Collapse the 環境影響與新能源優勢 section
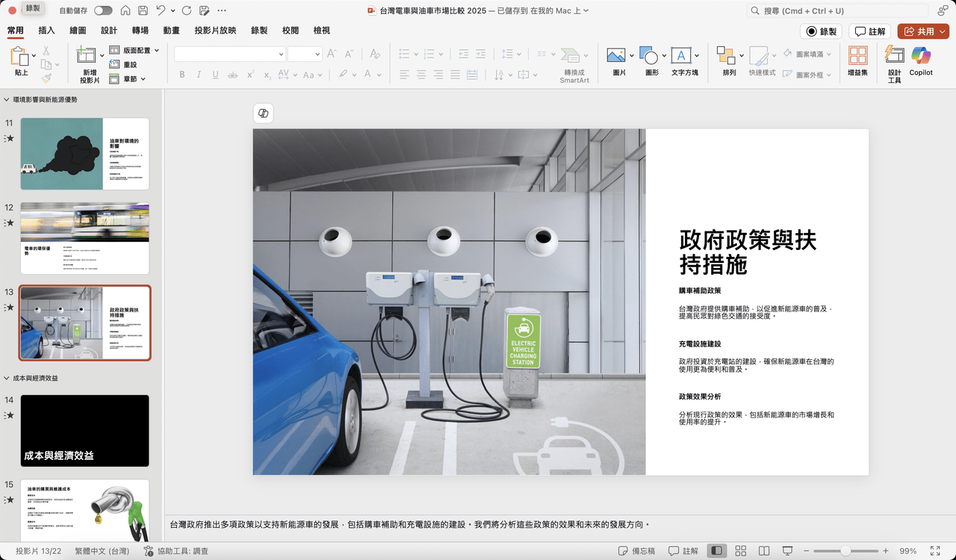 [x=7, y=99]
